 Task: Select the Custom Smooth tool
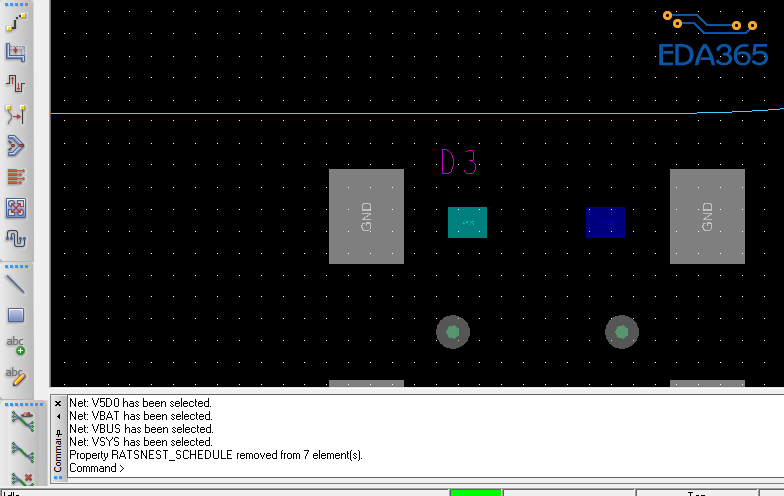[x=16, y=115]
